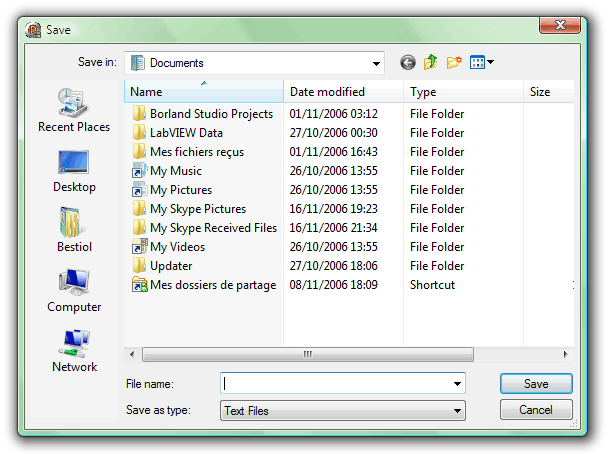Expand the Save in location dropdown
The width and height of the screenshot is (610, 454).
(x=376, y=63)
